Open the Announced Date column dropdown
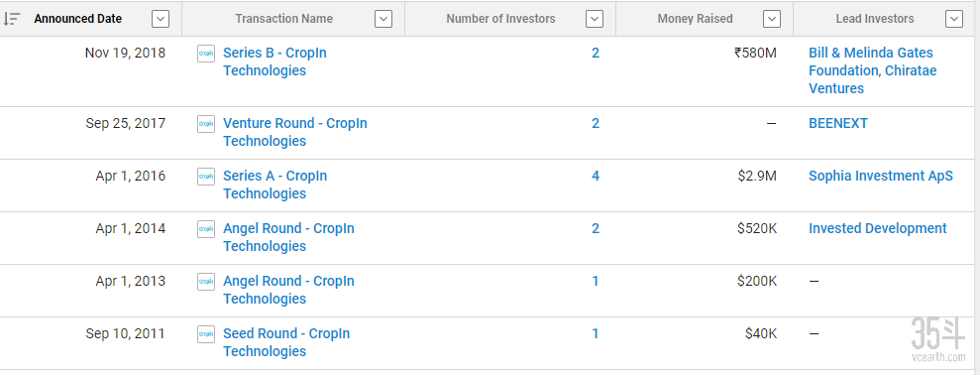This screenshot has width=980, height=375. coord(161,20)
